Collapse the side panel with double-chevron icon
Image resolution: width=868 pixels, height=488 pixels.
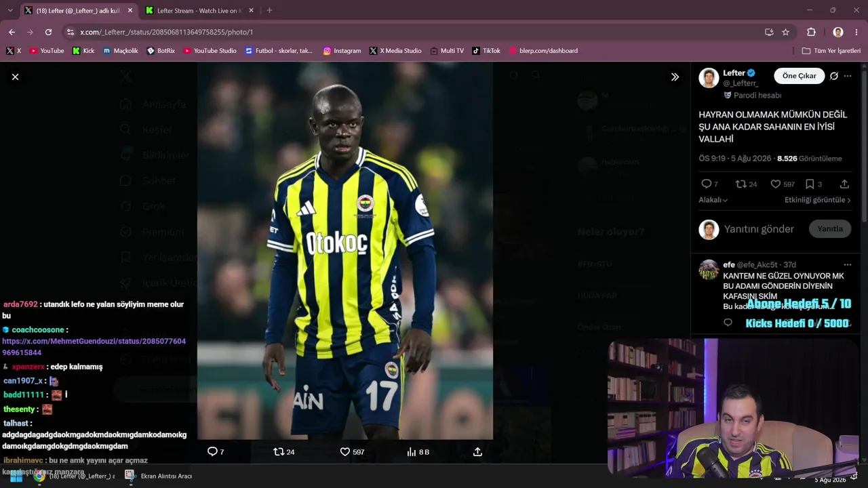click(x=675, y=77)
